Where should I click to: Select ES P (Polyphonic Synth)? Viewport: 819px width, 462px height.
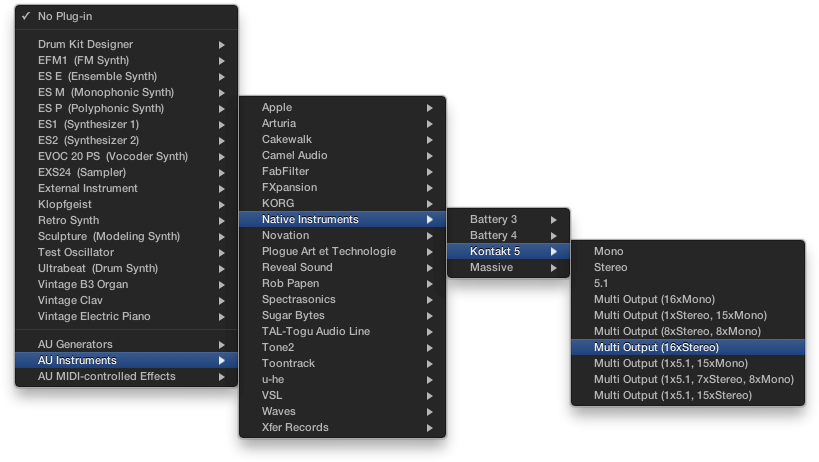[126, 109]
